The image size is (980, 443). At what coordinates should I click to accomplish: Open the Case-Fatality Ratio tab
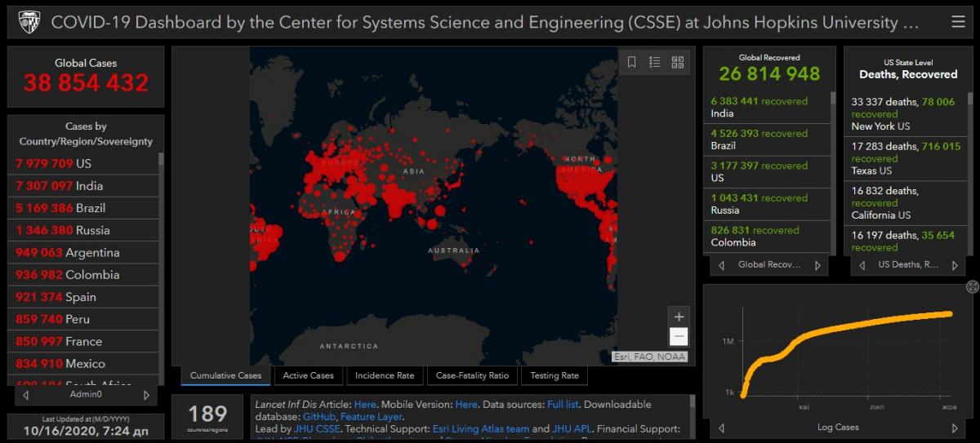click(473, 375)
